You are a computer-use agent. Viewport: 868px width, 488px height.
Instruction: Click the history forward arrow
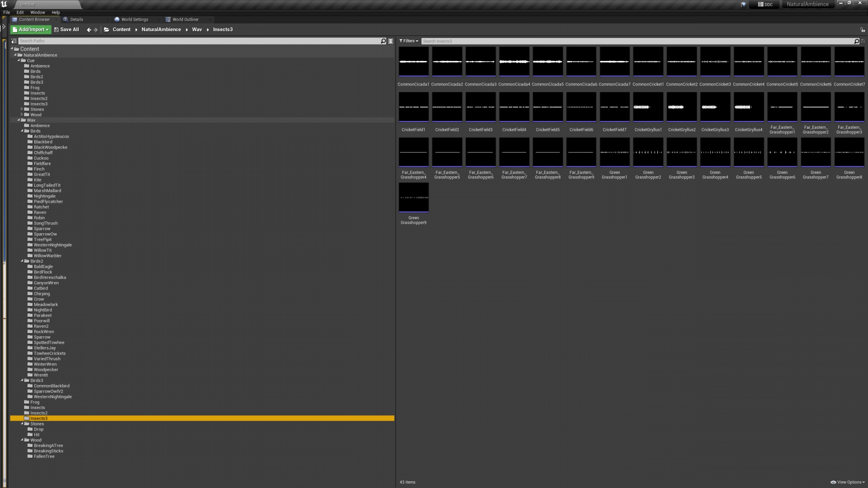point(95,30)
